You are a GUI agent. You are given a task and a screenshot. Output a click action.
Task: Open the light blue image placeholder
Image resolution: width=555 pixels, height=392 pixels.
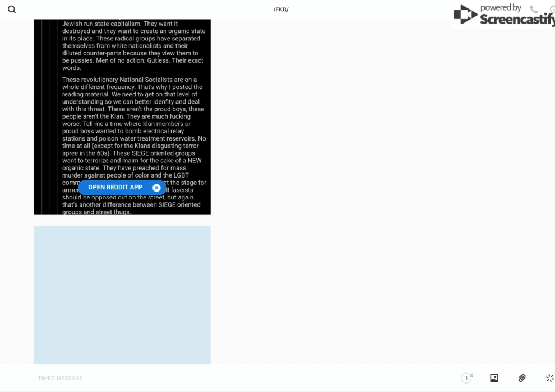(122, 295)
